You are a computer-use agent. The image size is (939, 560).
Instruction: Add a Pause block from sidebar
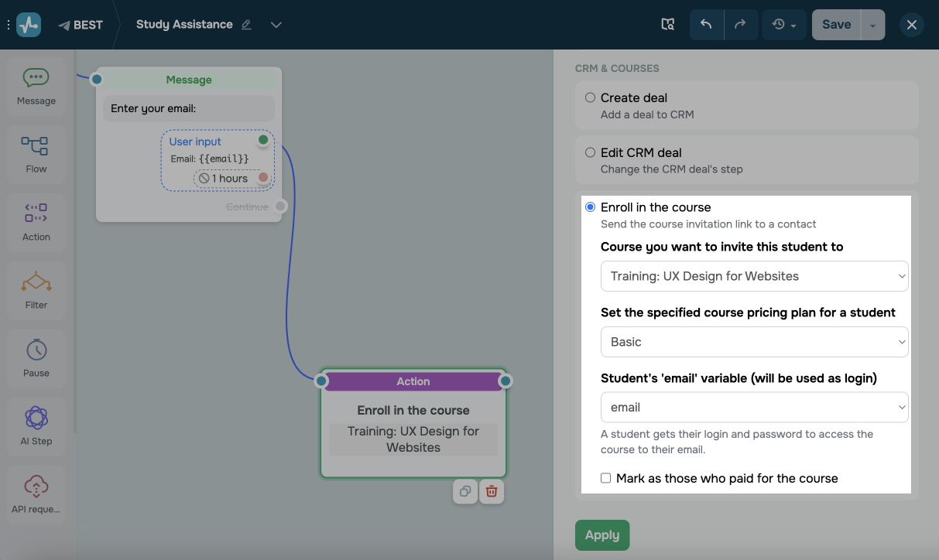(x=36, y=358)
